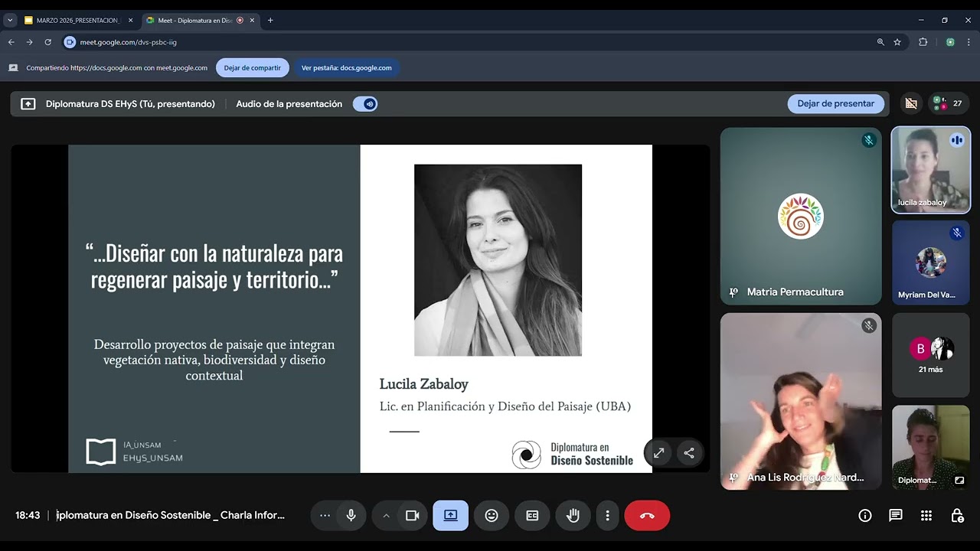
Task: Select Myriam Del Va... participant tile
Action: (931, 262)
